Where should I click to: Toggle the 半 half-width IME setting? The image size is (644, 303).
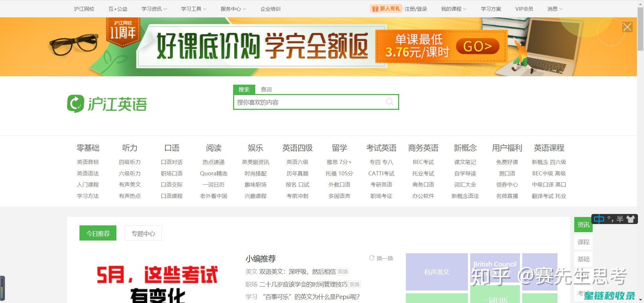pyautogui.click(x=620, y=219)
